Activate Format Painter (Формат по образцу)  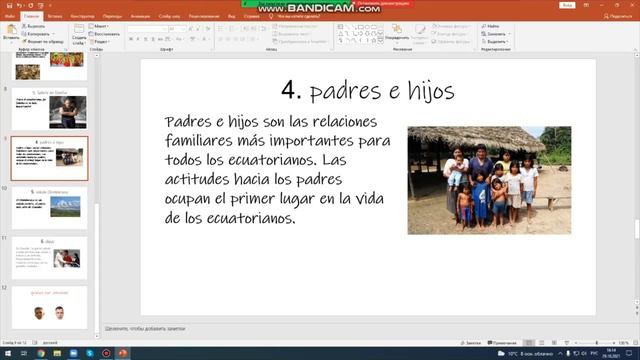[x=43, y=42]
